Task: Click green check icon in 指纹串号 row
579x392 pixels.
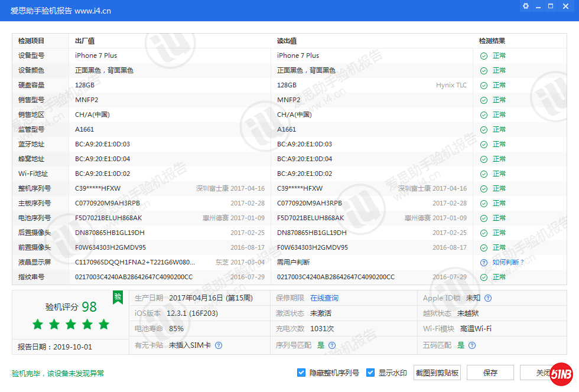Action: [484, 277]
